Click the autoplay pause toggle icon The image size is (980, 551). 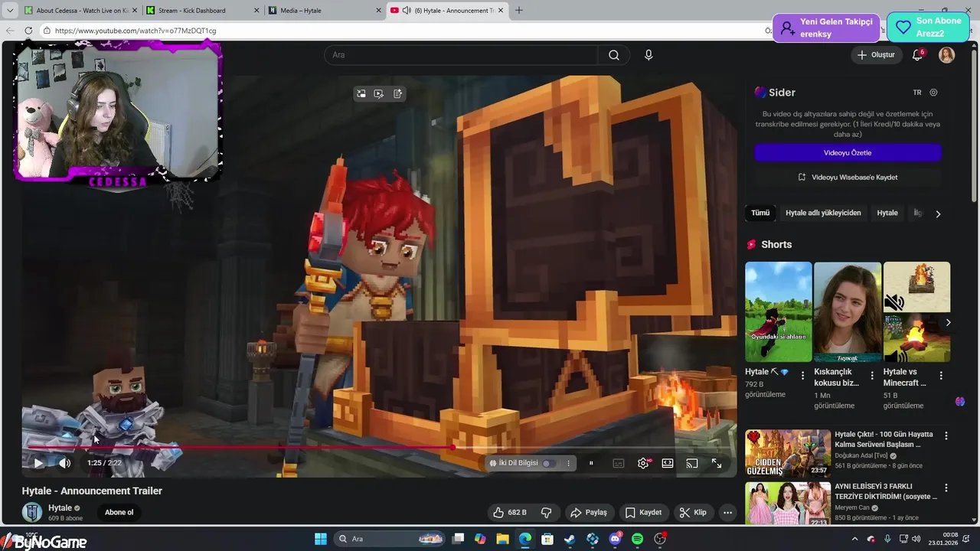[591, 463]
